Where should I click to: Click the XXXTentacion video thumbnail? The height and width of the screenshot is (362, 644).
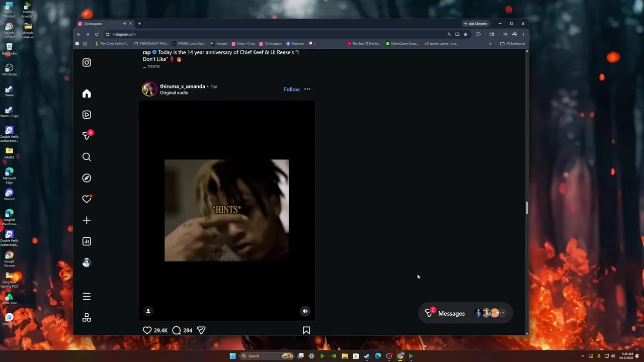coord(226,210)
